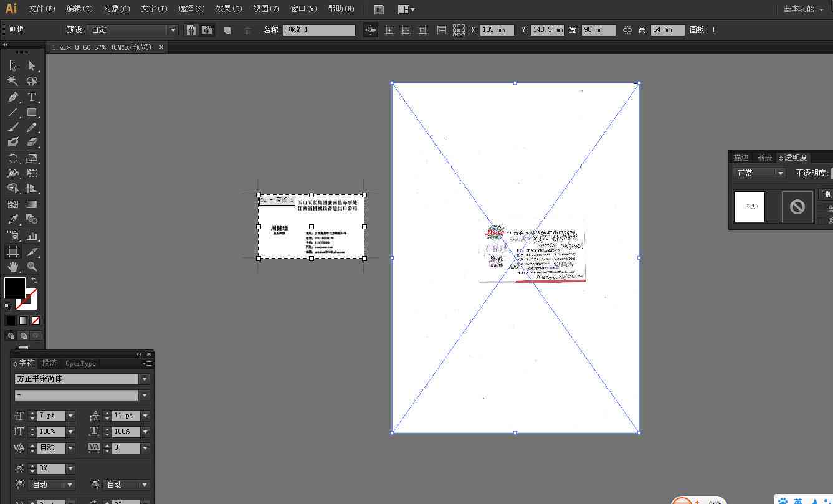Open the 基本功能 workspace switcher
833x504 pixels.
803,9
